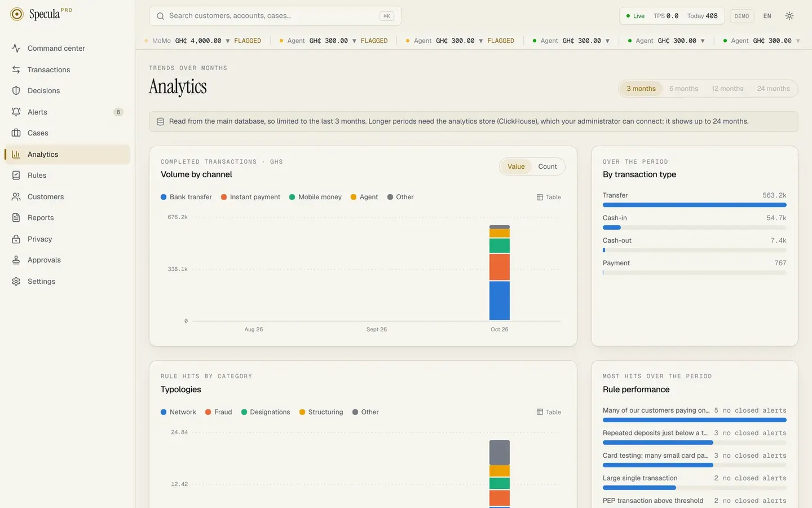Click the Specula logo icon

click(17, 14)
